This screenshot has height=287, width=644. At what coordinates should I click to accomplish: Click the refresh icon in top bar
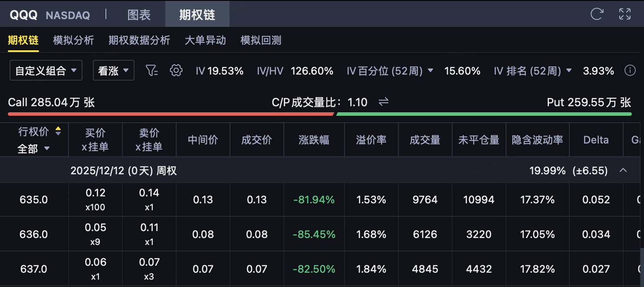pyautogui.click(x=597, y=14)
